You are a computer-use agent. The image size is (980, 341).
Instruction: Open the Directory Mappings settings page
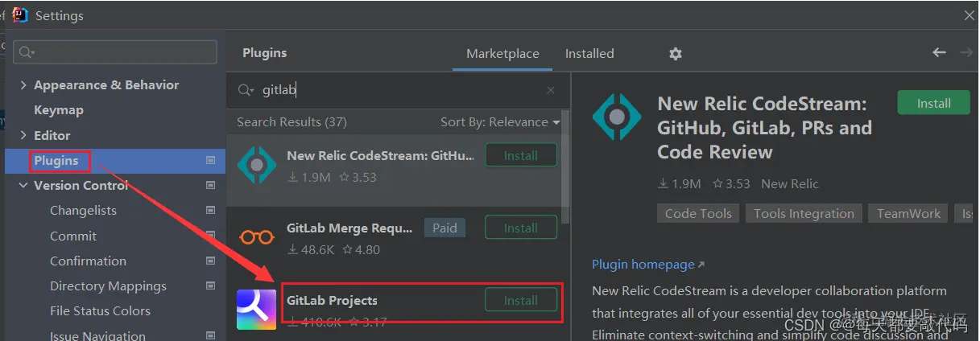108,286
